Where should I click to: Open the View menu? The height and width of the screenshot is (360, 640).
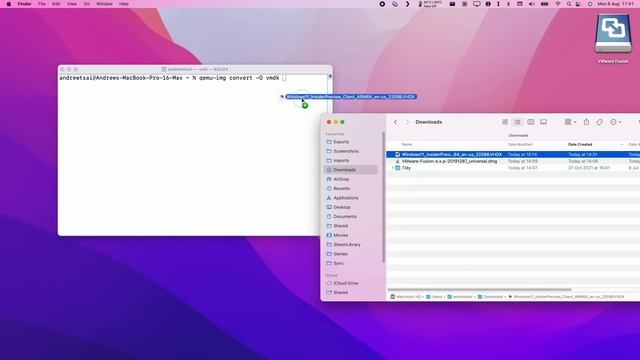coord(71,4)
